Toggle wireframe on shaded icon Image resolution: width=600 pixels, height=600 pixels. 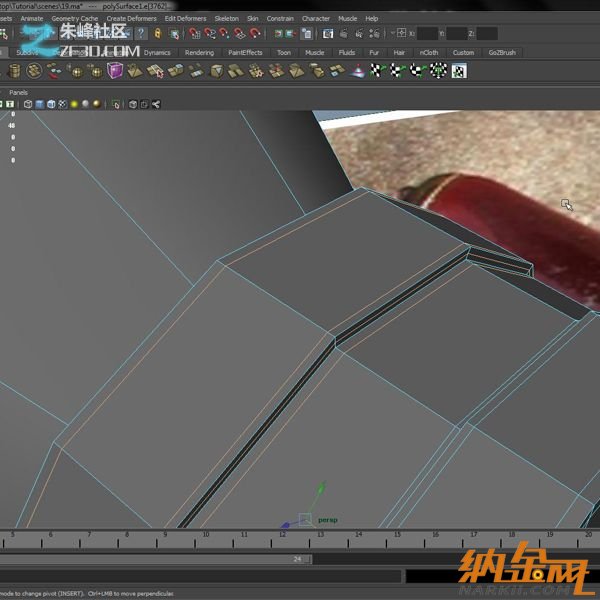(x=51, y=104)
